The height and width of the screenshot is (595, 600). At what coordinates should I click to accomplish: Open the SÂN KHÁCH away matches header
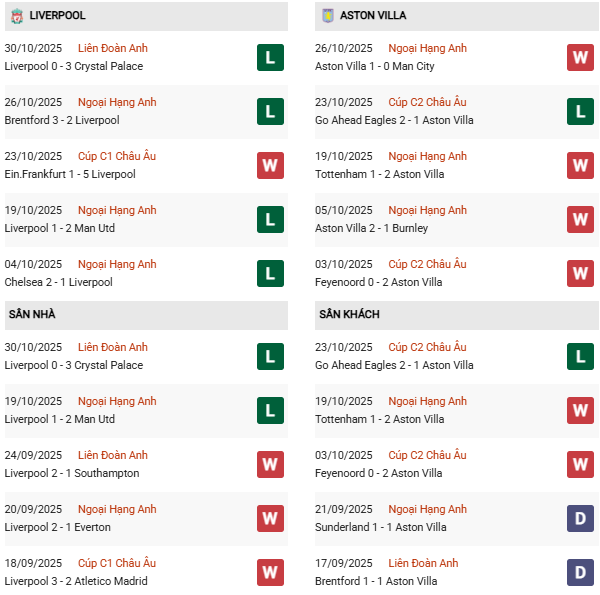click(x=349, y=315)
